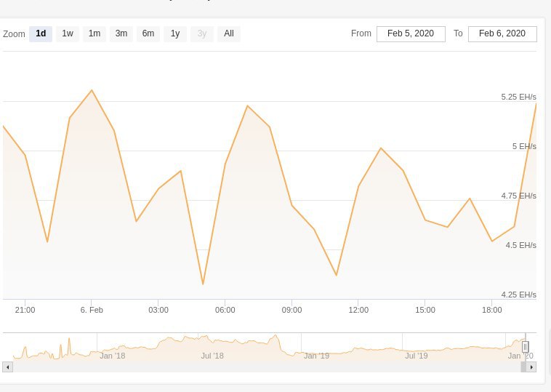Click the 5 EH/s axis label
Image resolution: width=551 pixels, height=392 pixels.
coord(524,146)
